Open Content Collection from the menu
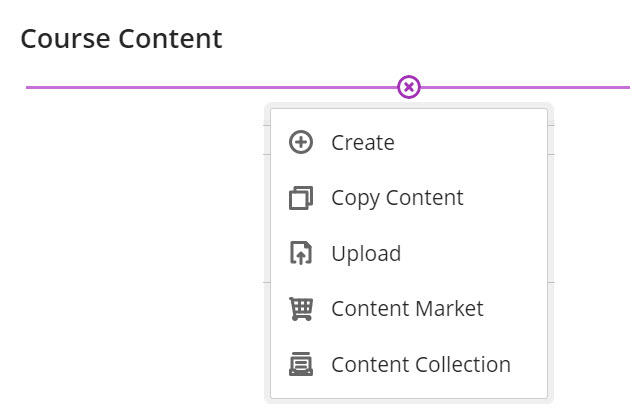Viewport: 630px width, 415px height. [420, 365]
